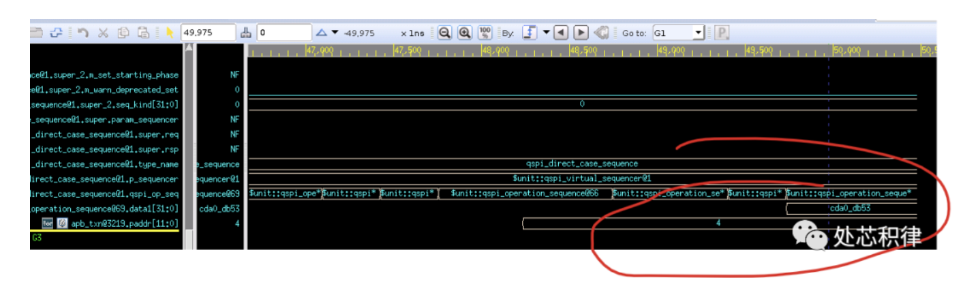Click the 100% zoom fit icon
Image resolution: width=980 pixels, height=297 pixels.
(485, 33)
